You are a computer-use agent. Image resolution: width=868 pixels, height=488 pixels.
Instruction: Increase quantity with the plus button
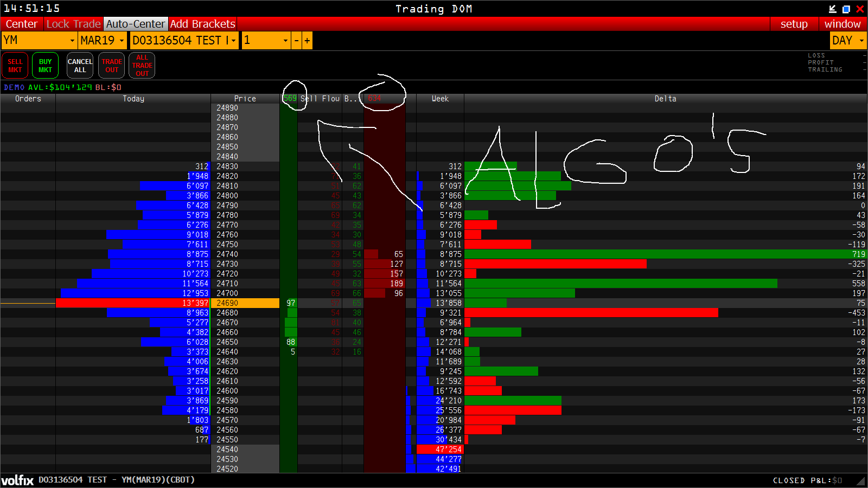pos(307,41)
